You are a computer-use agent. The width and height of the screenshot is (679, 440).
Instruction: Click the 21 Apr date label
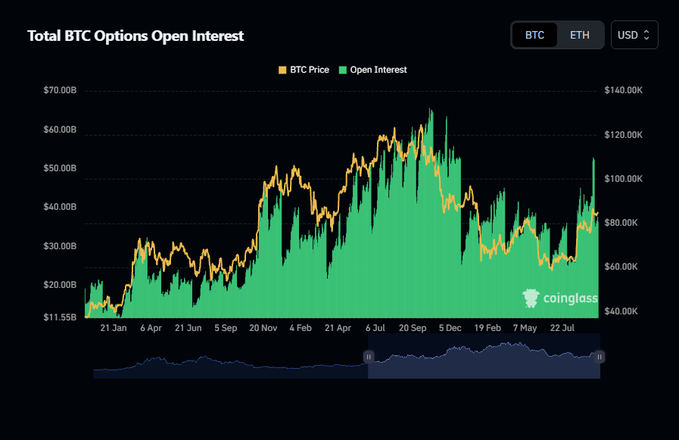pyautogui.click(x=338, y=328)
